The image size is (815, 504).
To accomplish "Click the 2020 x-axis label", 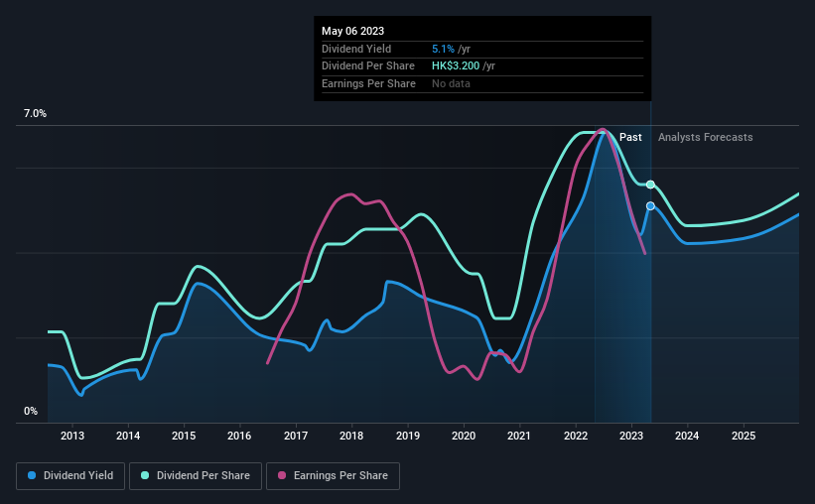I will pyautogui.click(x=464, y=436).
